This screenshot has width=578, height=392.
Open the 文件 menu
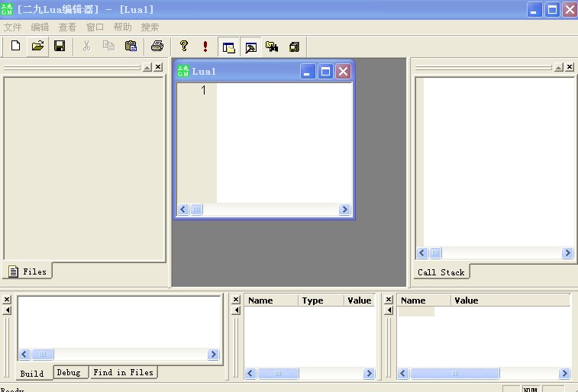coord(13,27)
